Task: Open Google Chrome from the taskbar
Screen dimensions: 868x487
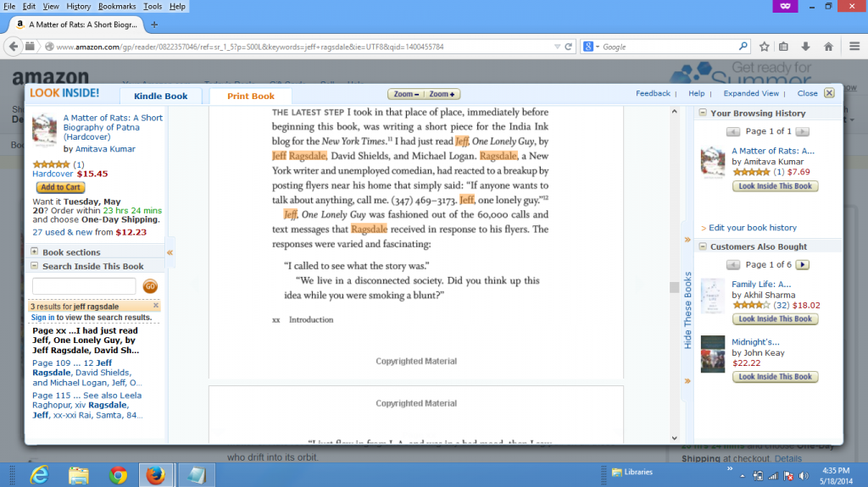Action: click(119, 474)
